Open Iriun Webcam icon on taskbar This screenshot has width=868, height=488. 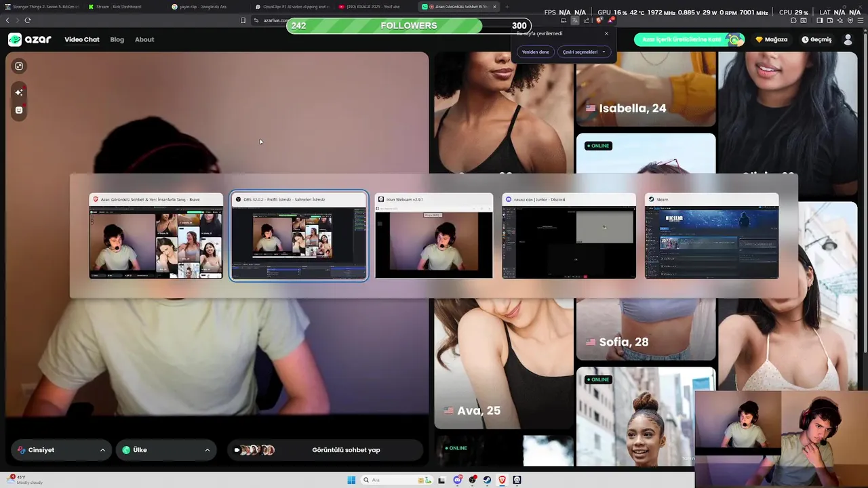pos(517,480)
